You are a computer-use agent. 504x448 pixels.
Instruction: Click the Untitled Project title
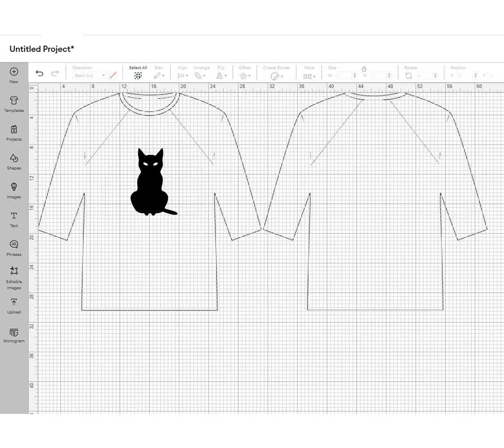point(42,49)
